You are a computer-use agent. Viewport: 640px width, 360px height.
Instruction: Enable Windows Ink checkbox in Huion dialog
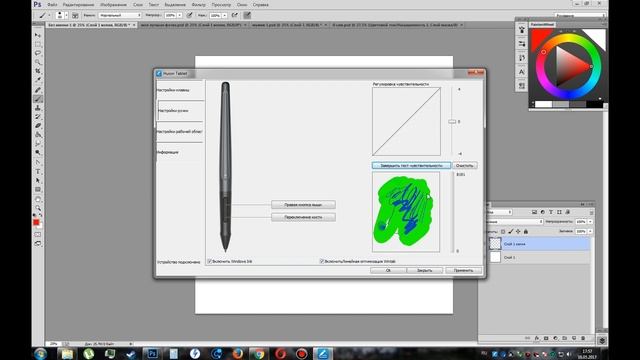tap(209, 261)
